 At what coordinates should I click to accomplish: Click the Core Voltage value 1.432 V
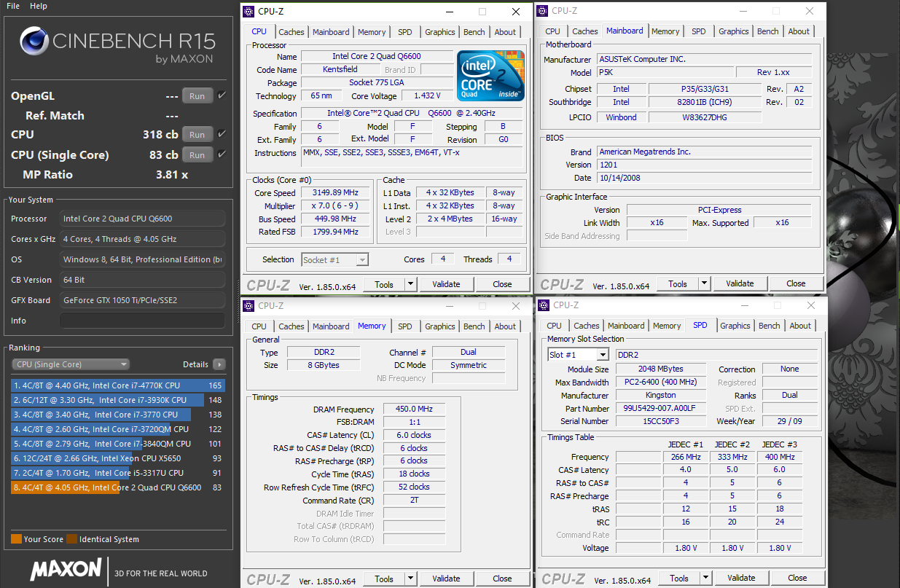click(427, 96)
